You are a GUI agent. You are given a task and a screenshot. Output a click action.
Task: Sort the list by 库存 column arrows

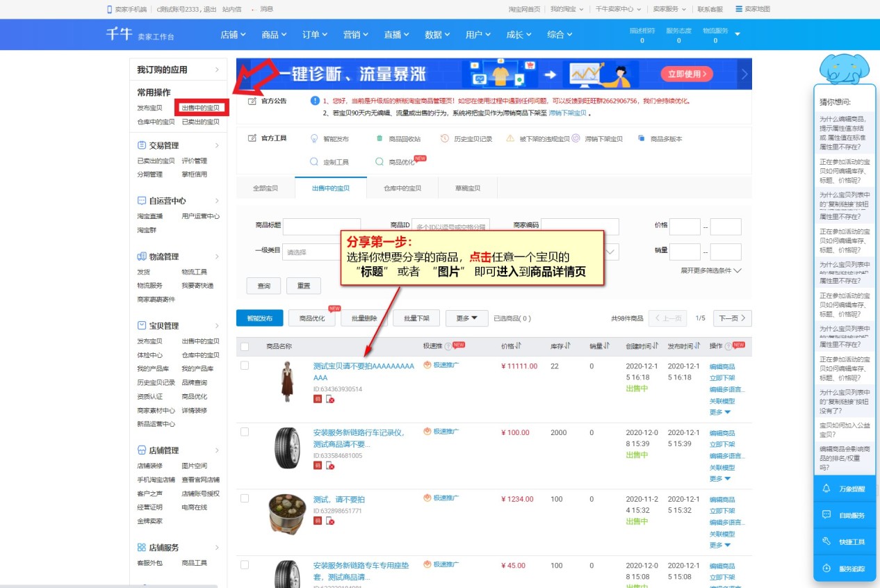pyautogui.click(x=567, y=345)
